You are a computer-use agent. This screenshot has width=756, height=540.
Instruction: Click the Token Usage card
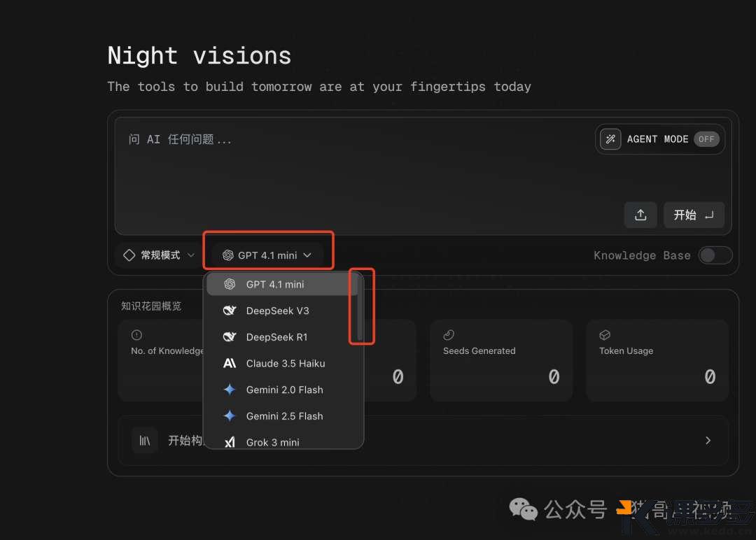(x=657, y=360)
